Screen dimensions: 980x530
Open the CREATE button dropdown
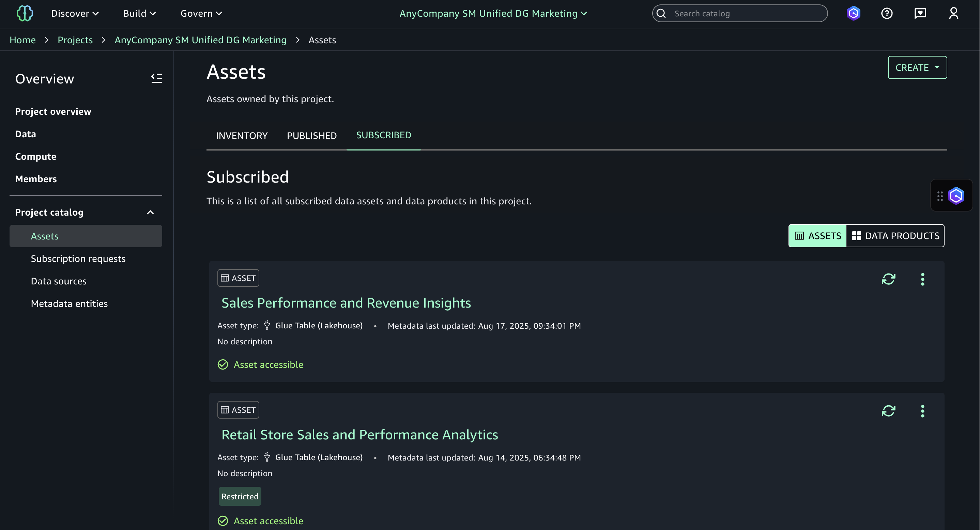pos(917,67)
